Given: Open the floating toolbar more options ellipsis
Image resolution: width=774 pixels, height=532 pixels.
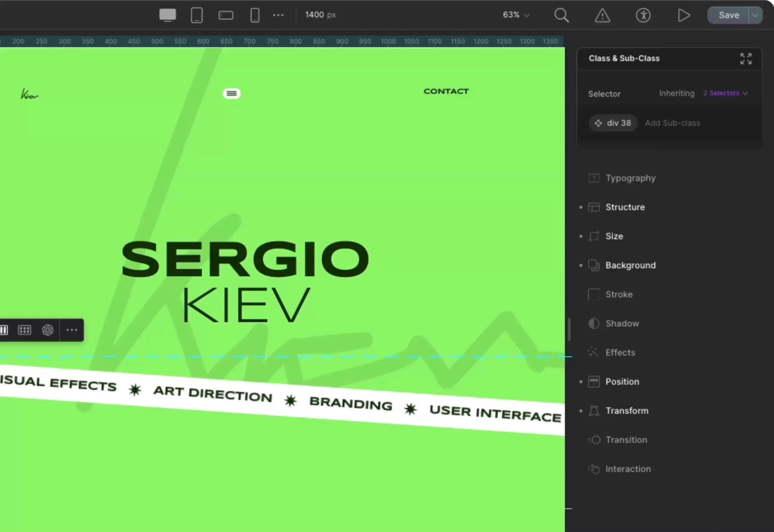Looking at the screenshot, I should [72, 330].
